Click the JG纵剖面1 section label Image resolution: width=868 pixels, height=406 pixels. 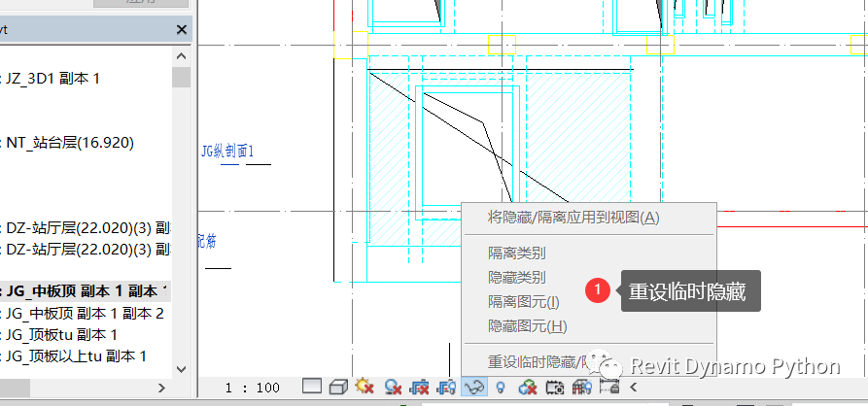click(227, 151)
